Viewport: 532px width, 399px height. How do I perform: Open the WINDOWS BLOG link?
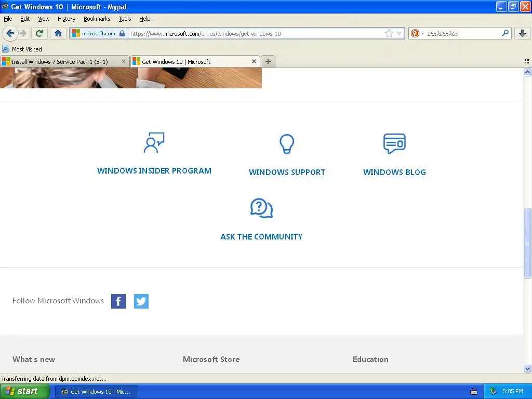(x=394, y=172)
